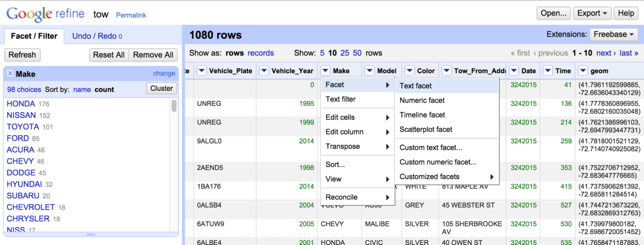Screen dimensions: 644x245
Task: Select TOYOTA in the Make facet
Action: (23, 127)
